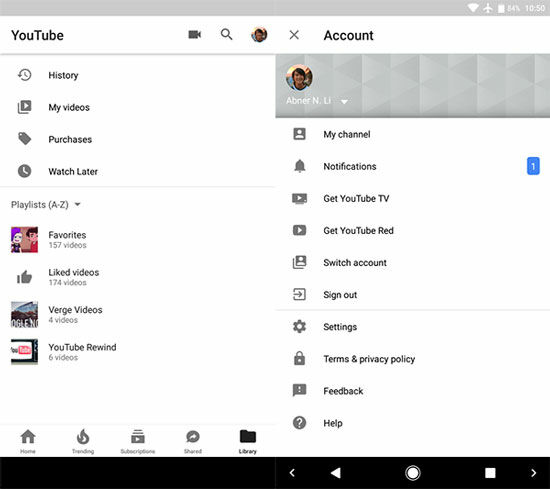Open Purchases text label
This screenshot has width=550, height=489.
click(70, 140)
